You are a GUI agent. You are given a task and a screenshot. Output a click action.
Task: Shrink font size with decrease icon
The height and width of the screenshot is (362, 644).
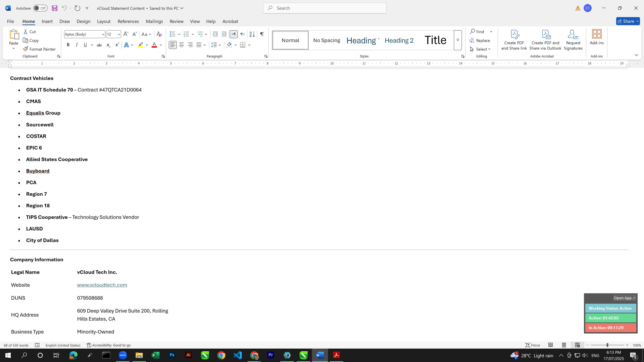(135, 34)
